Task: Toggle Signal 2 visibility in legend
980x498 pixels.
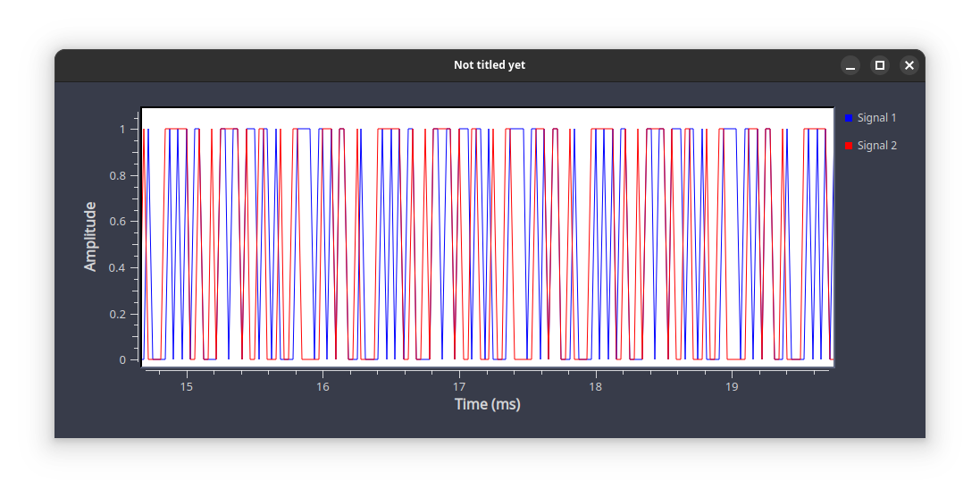Action: point(871,146)
